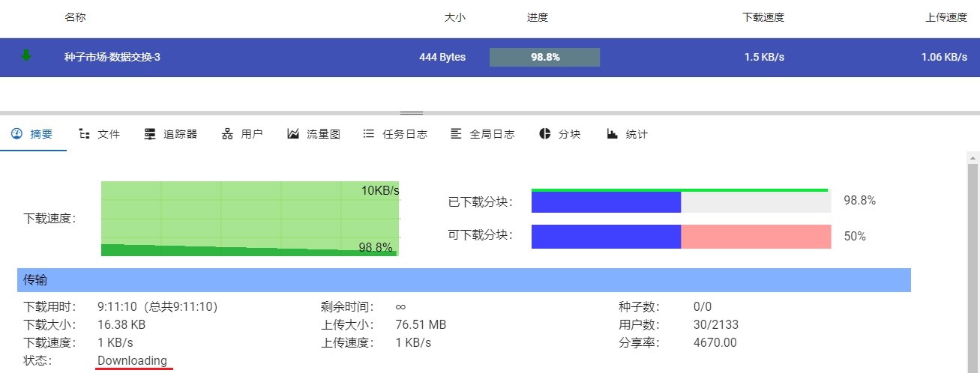
Task: Click the 摘要 summary dashboard icon
Action: click(x=17, y=134)
